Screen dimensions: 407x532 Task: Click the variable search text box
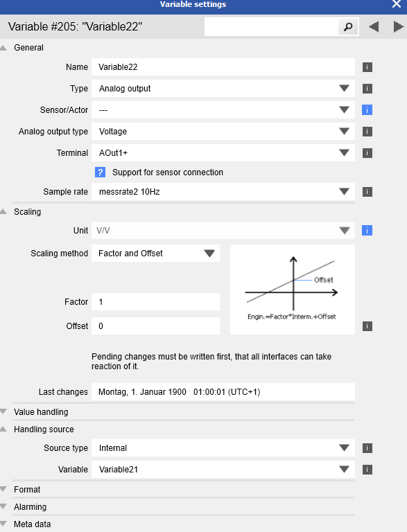[271, 27]
